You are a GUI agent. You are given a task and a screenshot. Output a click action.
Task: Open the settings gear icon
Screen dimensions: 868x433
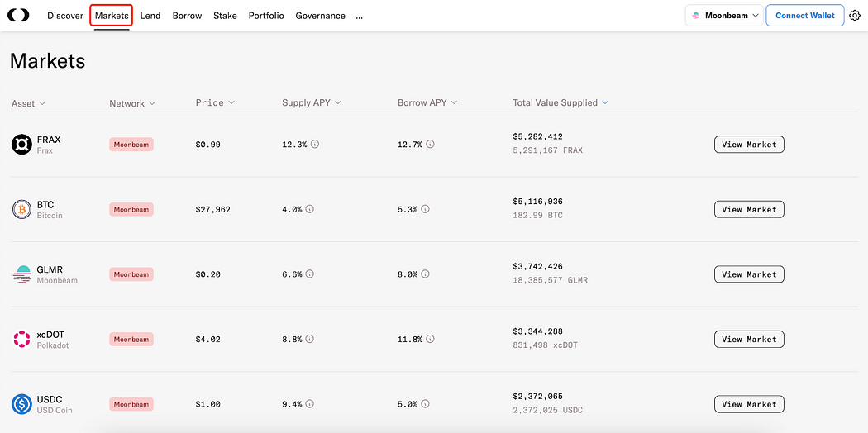(855, 16)
